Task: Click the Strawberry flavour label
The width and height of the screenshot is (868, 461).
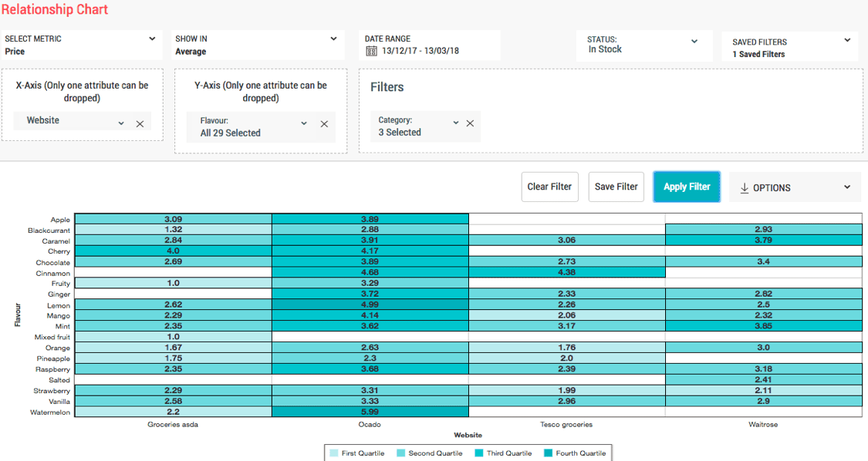Action: click(x=52, y=391)
